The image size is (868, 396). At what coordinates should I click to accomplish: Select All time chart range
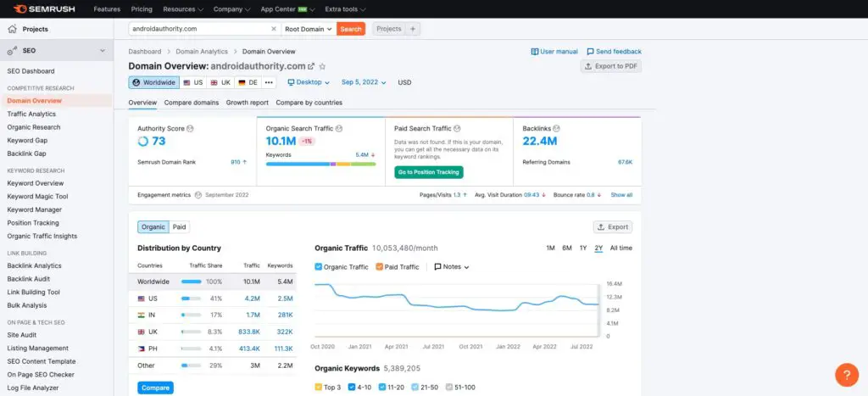pos(620,248)
